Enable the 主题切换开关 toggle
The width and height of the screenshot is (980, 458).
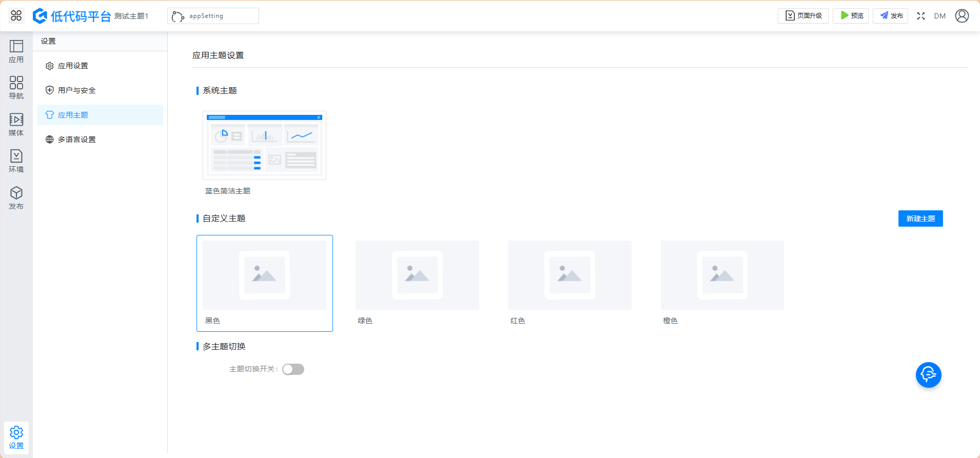[x=293, y=369]
